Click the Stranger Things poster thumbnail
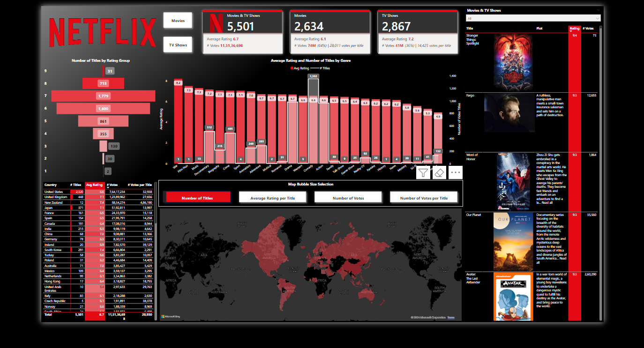This screenshot has height=348, width=644. 513,62
